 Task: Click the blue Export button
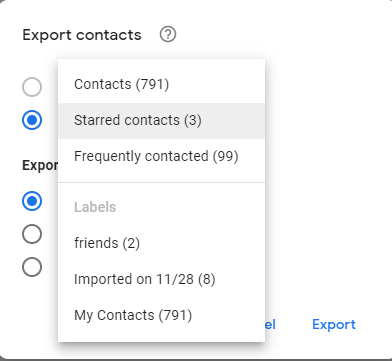click(x=334, y=324)
